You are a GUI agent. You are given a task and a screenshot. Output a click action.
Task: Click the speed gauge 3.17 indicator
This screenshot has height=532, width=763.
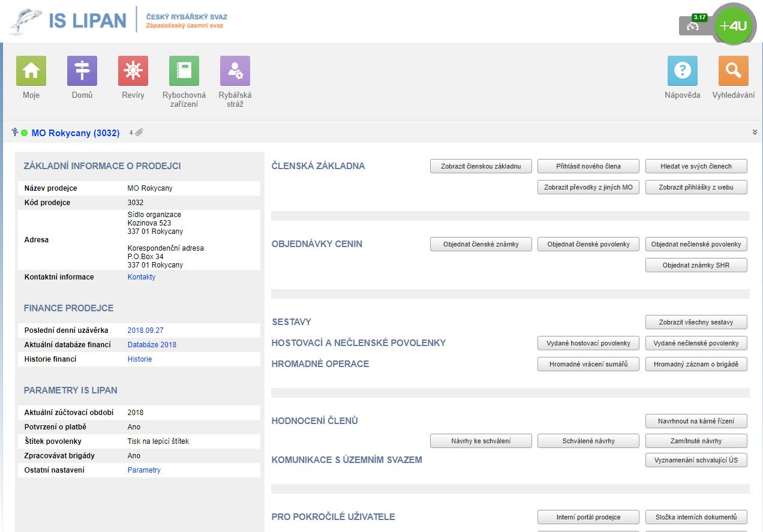coord(694,26)
